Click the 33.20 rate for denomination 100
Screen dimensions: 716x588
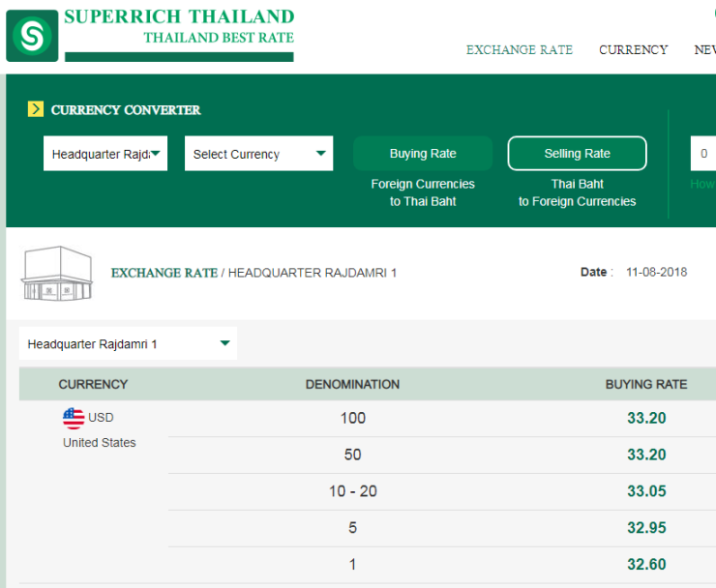click(646, 418)
